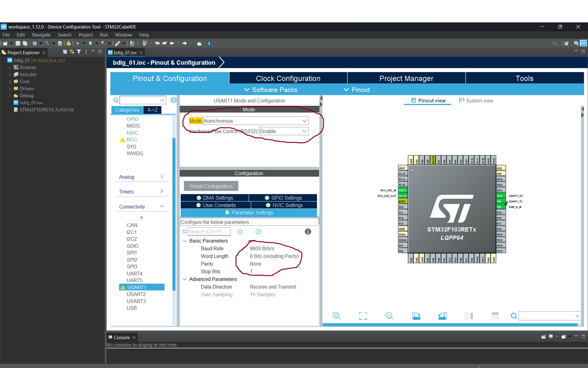Click the Back navigation arrow in toolbar
The image size is (588, 368).
click(171, 43)
